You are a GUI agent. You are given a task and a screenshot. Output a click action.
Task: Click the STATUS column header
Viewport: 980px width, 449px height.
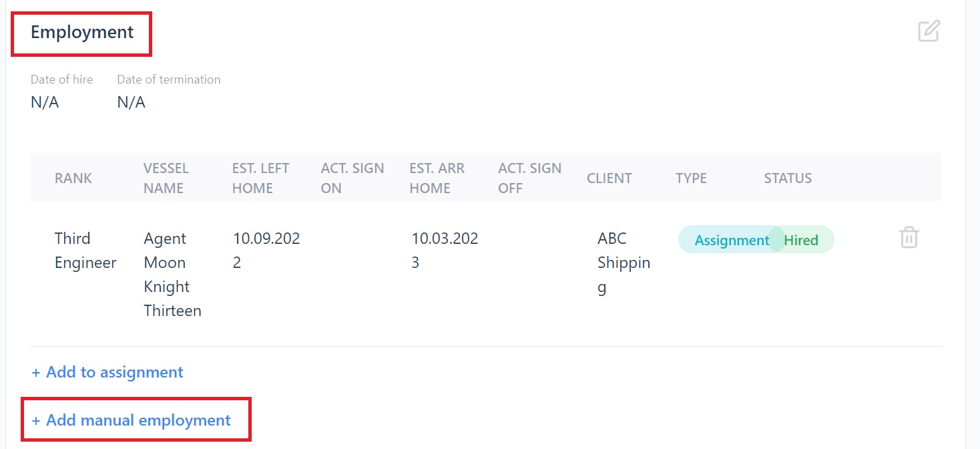click(x=788, y=178)
